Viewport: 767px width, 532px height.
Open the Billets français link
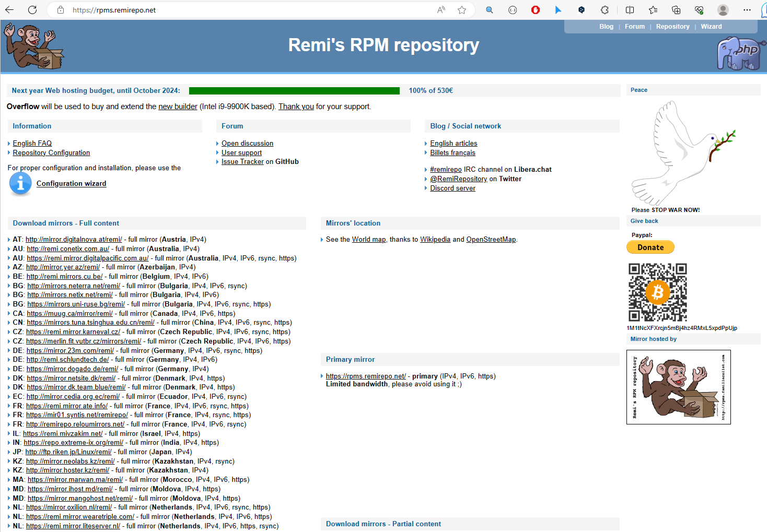click(x=452, y=152)
